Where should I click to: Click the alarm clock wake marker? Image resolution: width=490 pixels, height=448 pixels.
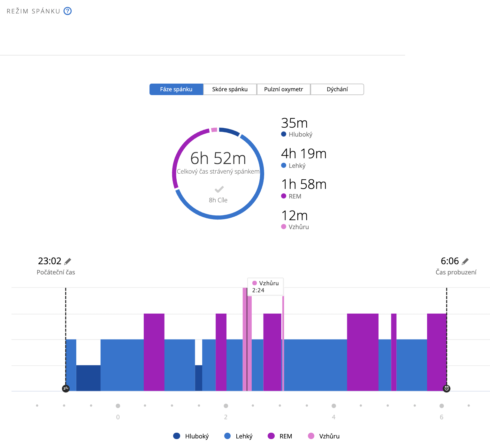click(x=447, y=388)
